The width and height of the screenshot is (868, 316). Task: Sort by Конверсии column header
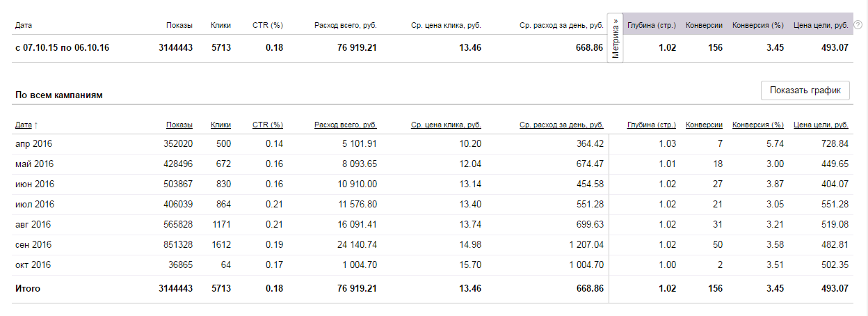(x=704, y=125)
